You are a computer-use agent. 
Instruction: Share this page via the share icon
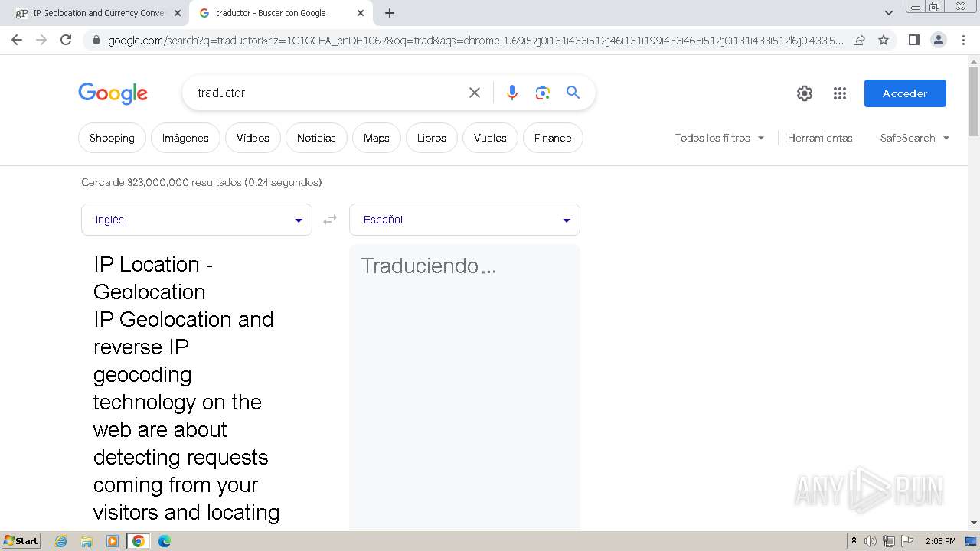[859, 40]
